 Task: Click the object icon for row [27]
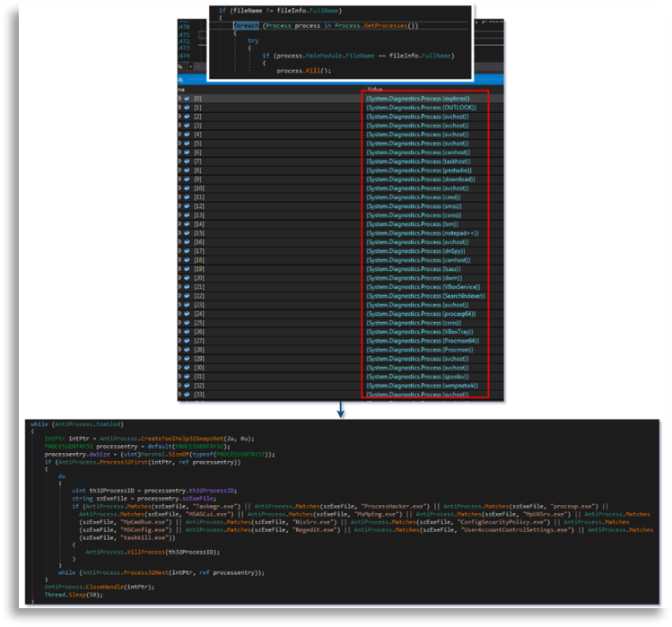pyautogui.click(x=187, y=340)
